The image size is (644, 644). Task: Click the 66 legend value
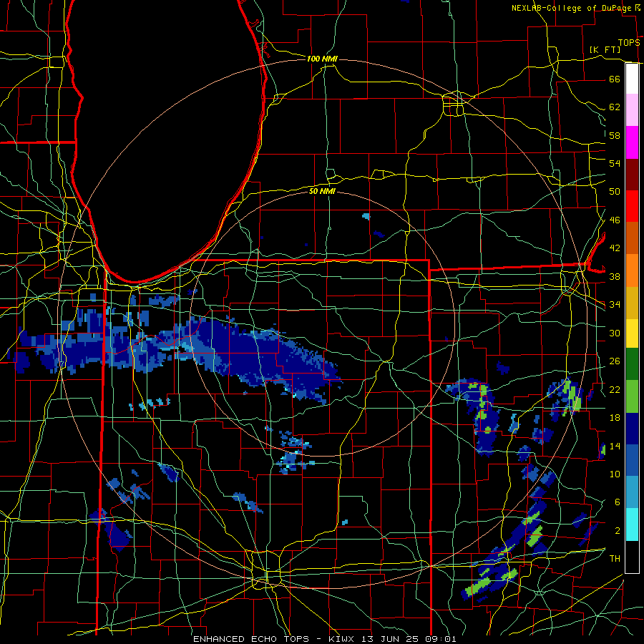pyautogui.click(x=615, y=79)
